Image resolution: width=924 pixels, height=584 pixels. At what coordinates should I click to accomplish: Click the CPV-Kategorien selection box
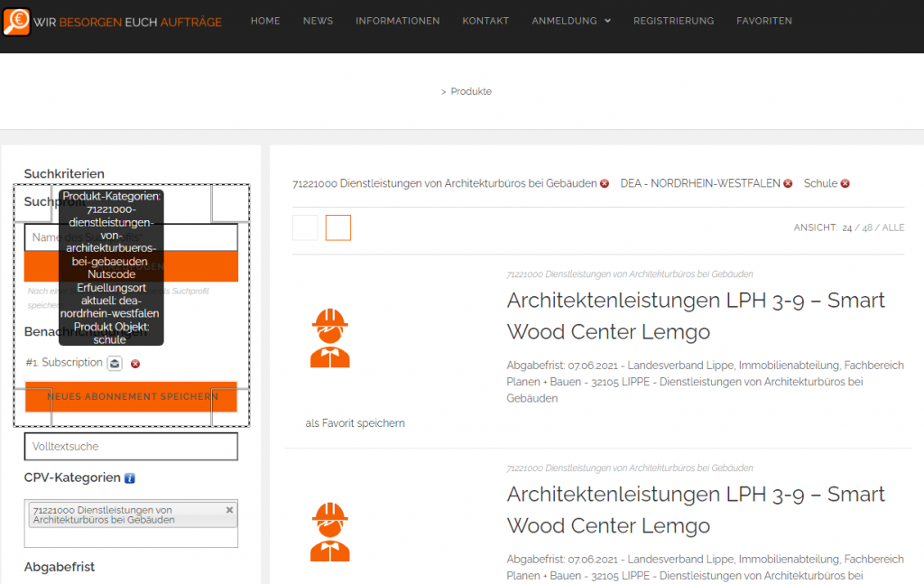pos(131,524)
